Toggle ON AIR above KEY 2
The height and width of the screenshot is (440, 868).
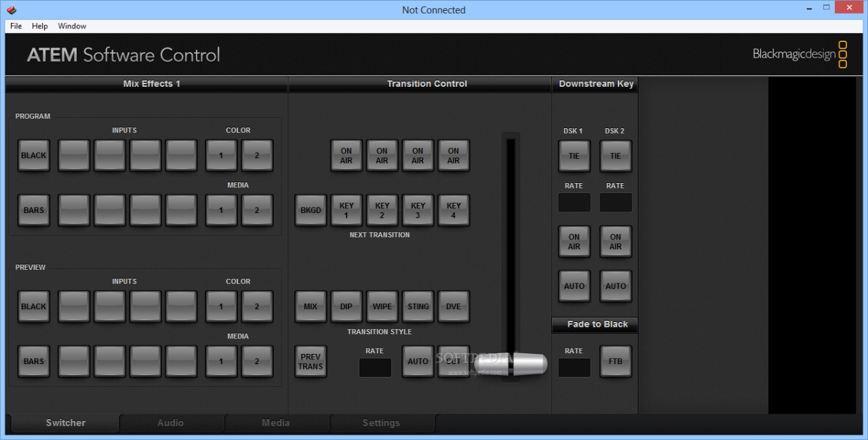(x=382, y=155)
